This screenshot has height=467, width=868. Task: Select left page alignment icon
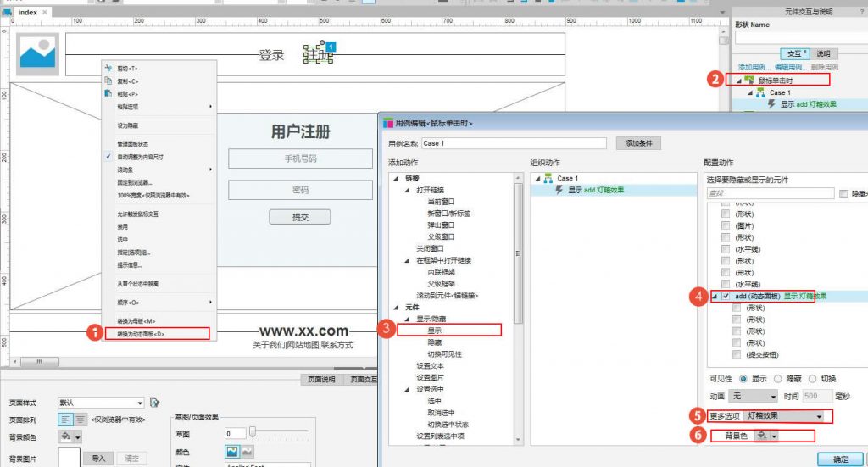tap(65, 420)
